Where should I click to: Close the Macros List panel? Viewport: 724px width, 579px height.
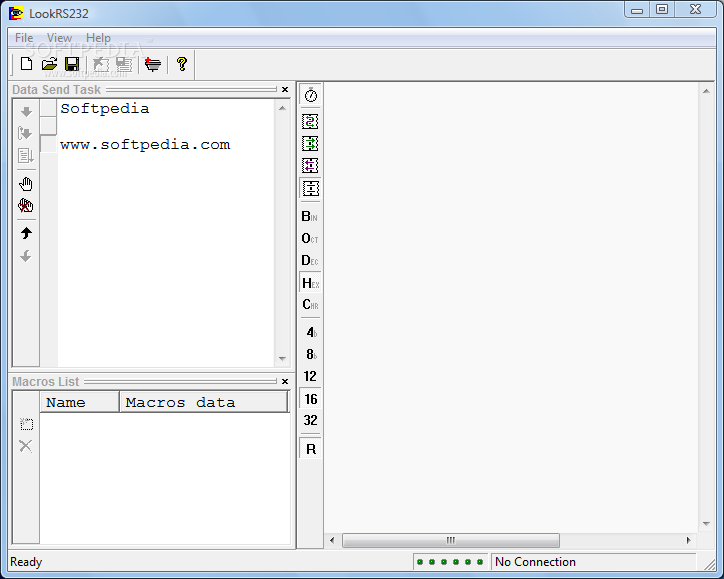285,381
